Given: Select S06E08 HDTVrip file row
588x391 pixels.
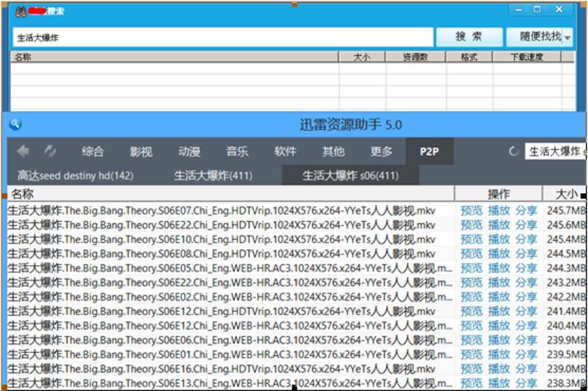Looking at the screenshot, I should (296, 254).
